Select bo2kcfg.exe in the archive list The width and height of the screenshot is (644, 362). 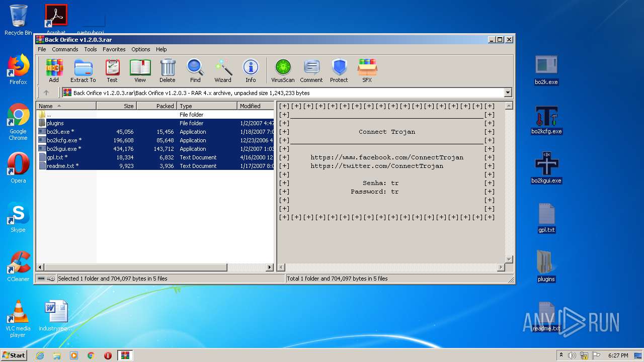[155, 140]
